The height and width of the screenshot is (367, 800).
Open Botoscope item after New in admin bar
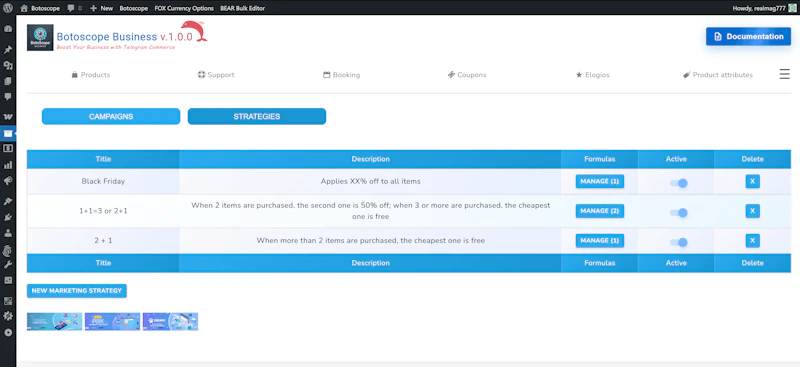[134, 8]
